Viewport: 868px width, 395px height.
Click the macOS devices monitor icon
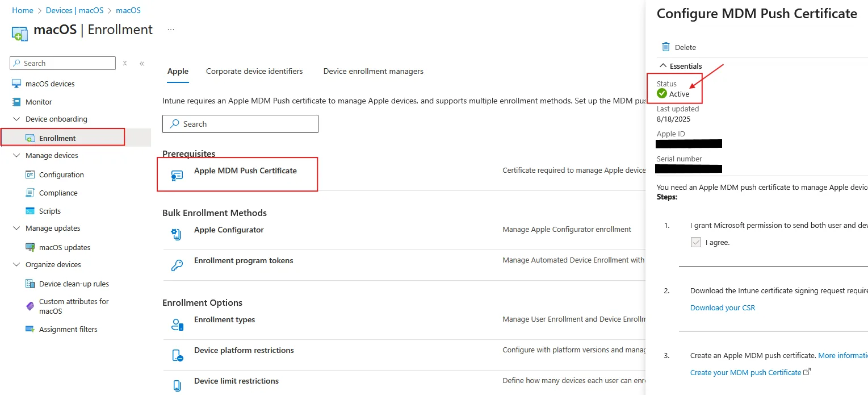click(16, 84)
